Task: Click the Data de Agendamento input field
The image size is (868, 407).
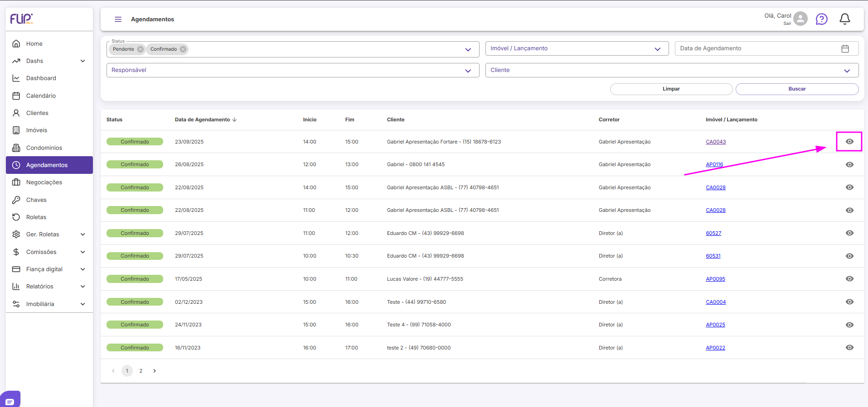Action: click(766, 48)
